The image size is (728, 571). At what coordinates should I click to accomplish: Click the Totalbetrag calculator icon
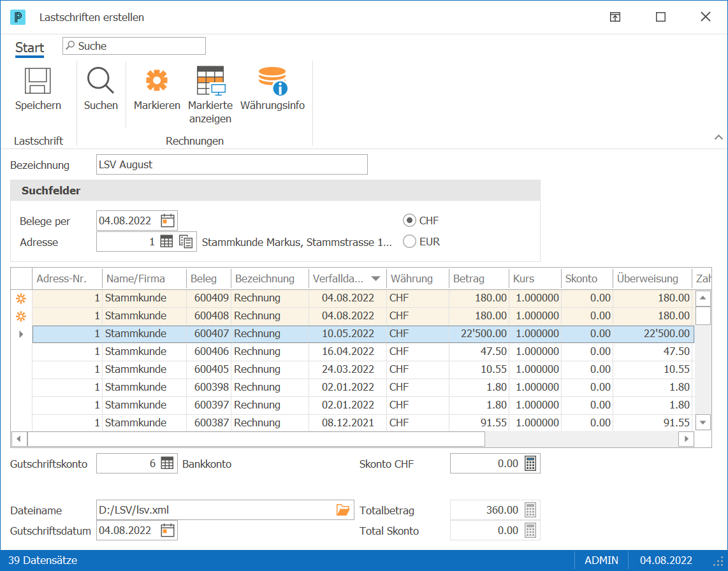coord(530,510)
